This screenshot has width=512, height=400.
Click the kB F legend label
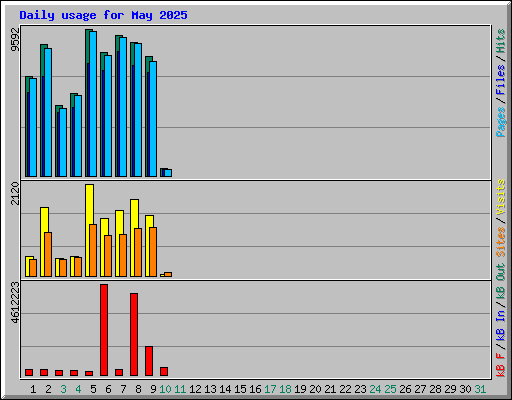click(500, 365)
